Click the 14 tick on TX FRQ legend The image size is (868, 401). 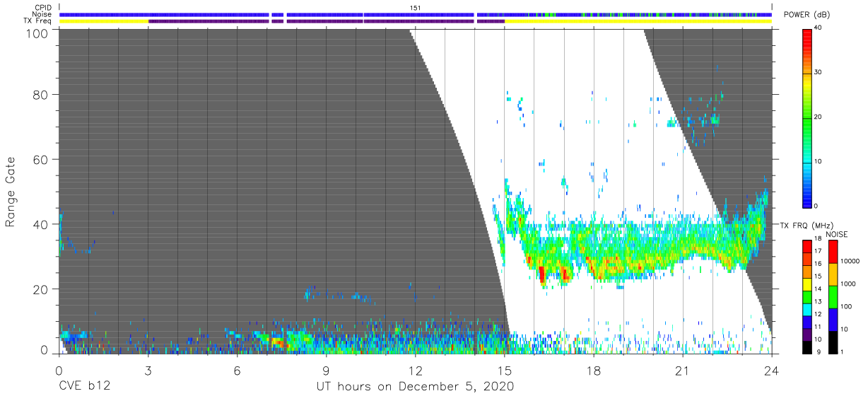point(819,289)
